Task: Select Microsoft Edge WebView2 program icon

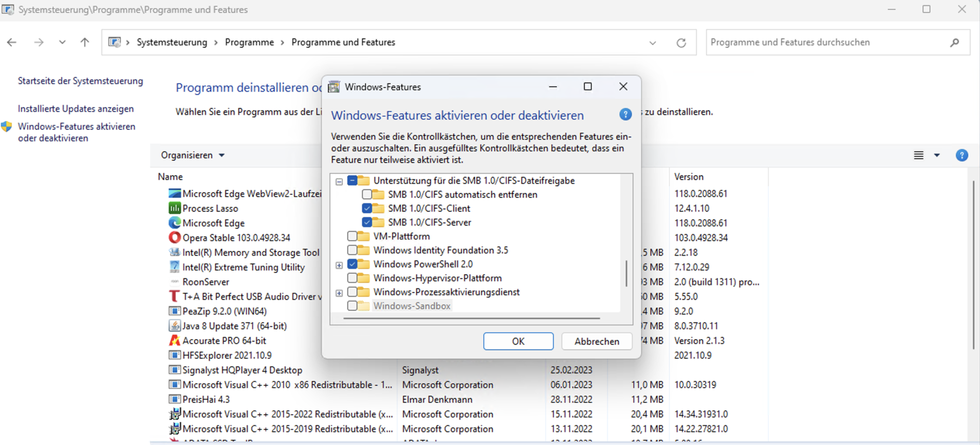Action: pos(175,194)
